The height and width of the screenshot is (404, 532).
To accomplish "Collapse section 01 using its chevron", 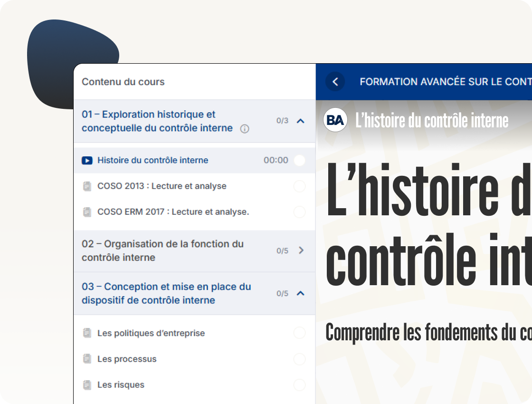I will pos(300,121).
